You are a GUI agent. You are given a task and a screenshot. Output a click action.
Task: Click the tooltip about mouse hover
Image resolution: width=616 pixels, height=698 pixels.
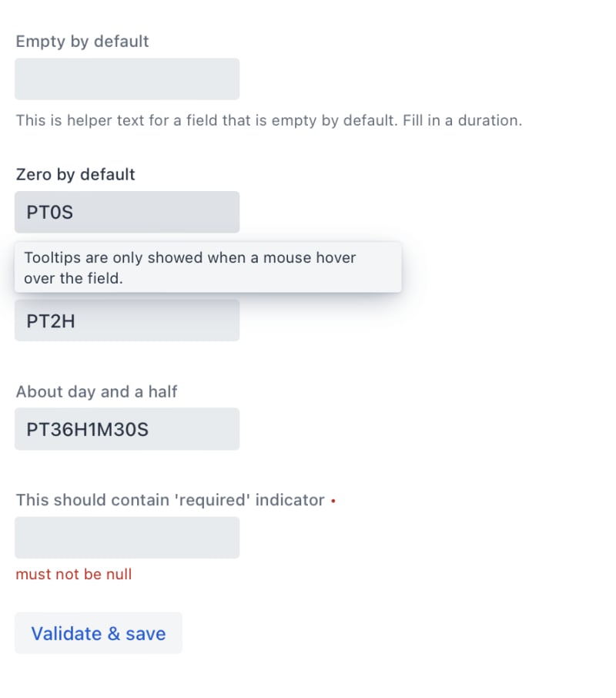coord(208,267)
